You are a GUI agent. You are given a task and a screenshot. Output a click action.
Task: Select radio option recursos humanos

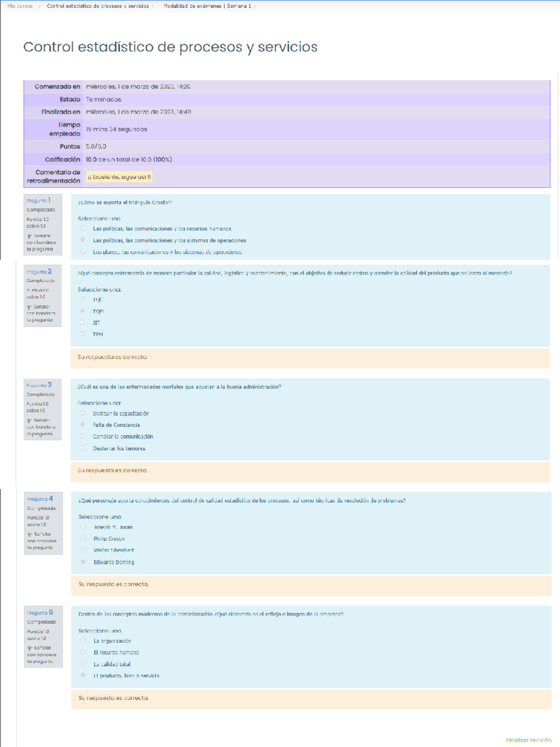tap(83, 229)
